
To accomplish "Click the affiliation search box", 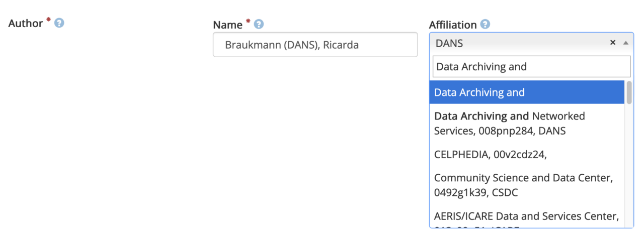I will pos(531,67).
